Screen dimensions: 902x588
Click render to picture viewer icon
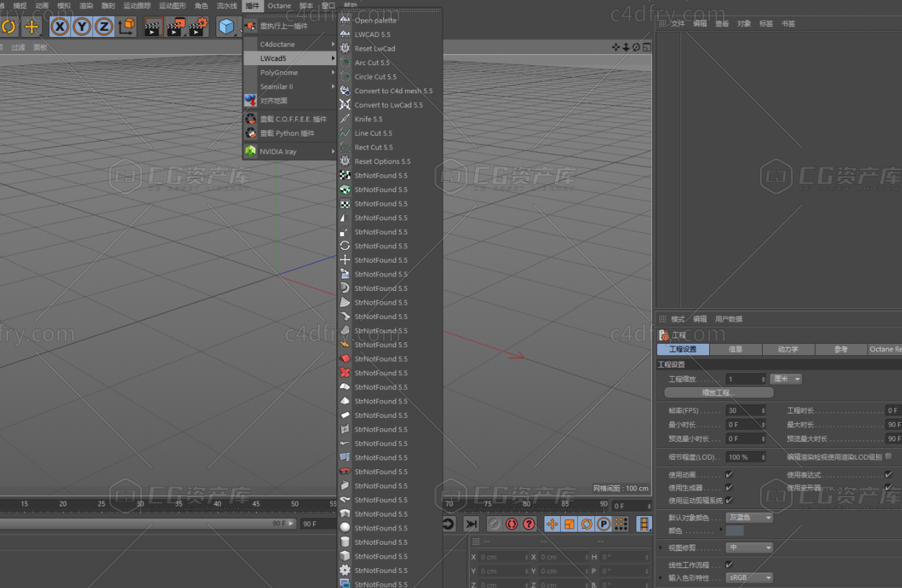point(176,27)
